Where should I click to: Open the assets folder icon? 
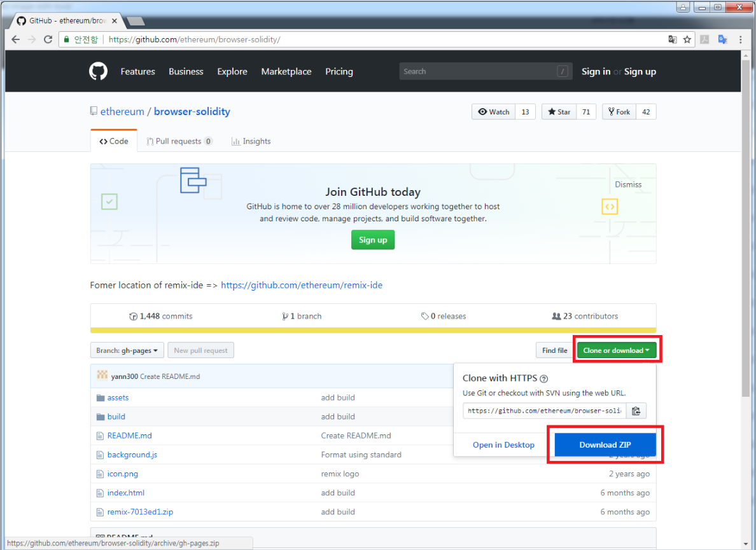(x=102, y=397)
